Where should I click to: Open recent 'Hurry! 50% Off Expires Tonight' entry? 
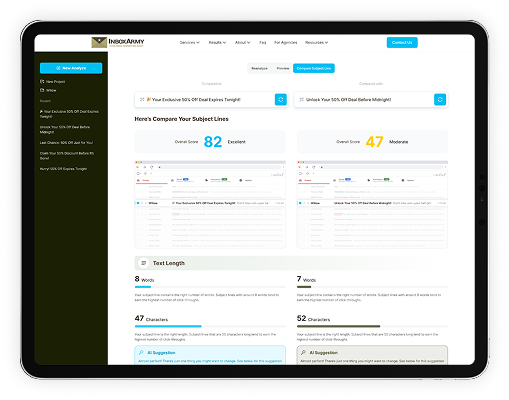tap(63, 169)
